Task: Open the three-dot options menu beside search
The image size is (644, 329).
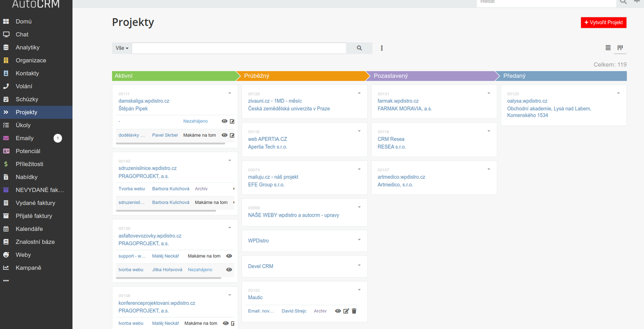Action: coord(382,48)
